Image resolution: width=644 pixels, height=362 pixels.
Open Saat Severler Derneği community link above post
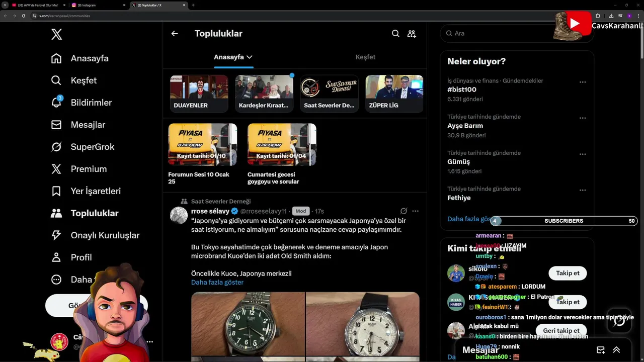(x=221, y=202)
